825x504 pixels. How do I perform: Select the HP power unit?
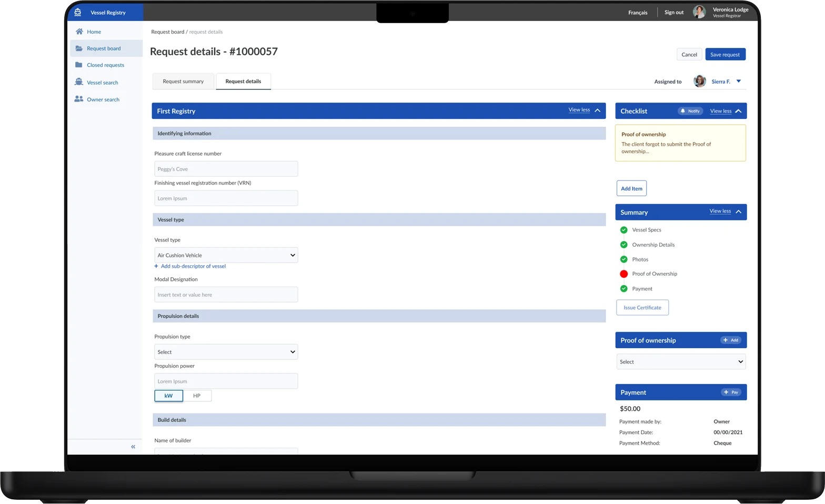pos(197,396)
